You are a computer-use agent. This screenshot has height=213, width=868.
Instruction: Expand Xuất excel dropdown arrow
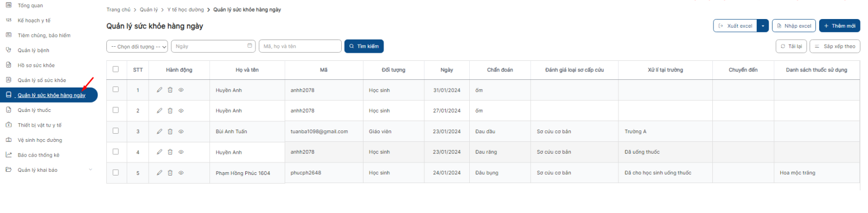click(x=763, y=26)
